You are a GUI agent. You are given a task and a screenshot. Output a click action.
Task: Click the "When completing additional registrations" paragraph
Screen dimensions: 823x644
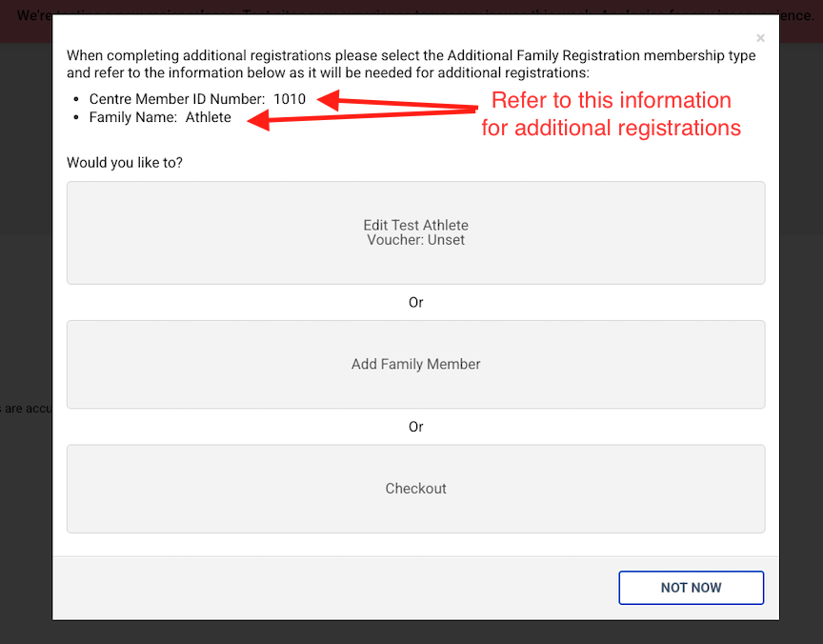click(x=411, y=63)
